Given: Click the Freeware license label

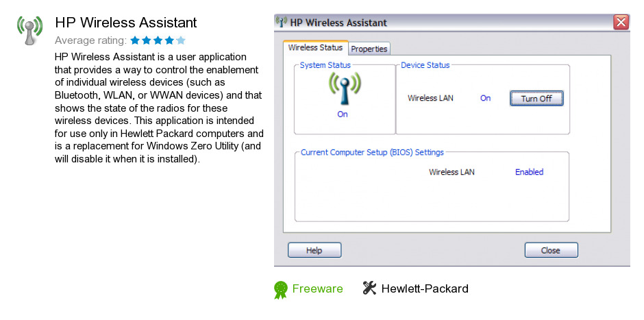Looking at the screenshot, I should [317, 288].
